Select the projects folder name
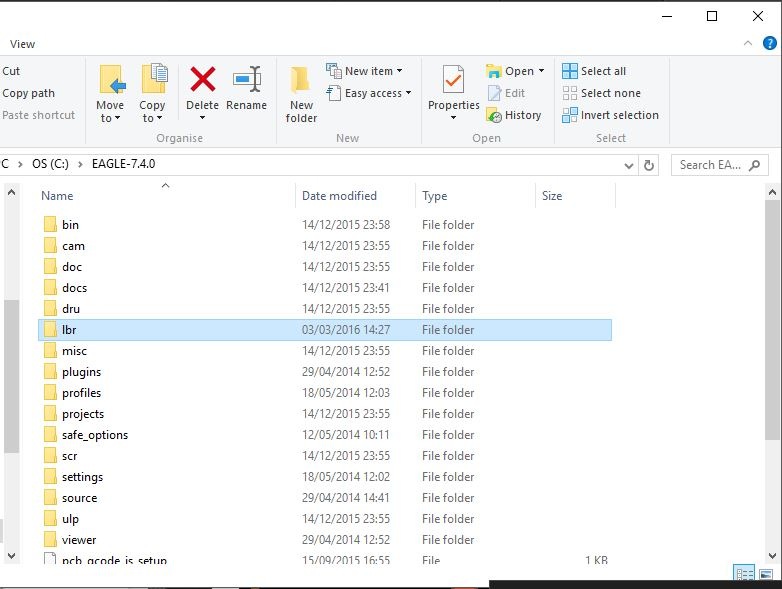The image size is (782, 589). (83, 414)
